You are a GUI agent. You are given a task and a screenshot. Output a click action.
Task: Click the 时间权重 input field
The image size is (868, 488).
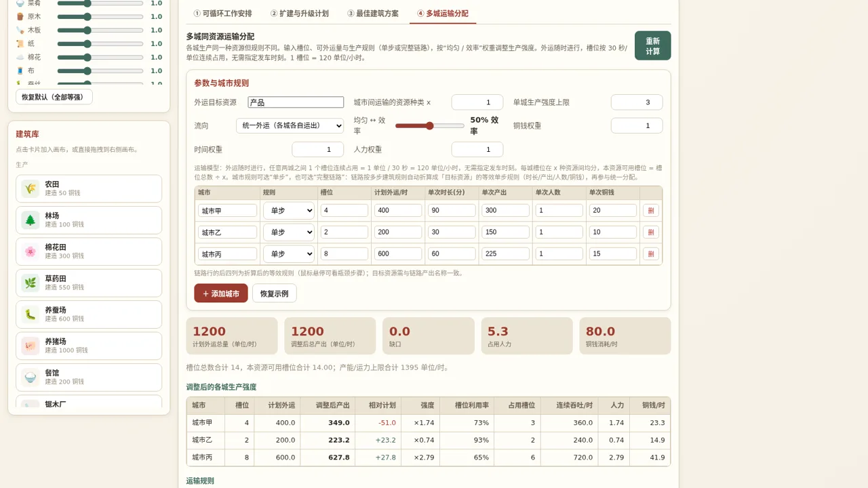coord(318,149)
